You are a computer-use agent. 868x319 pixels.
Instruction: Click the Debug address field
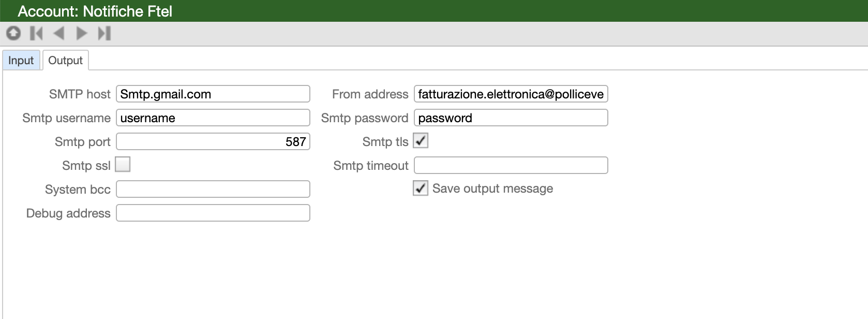click(x=213, y=213)
